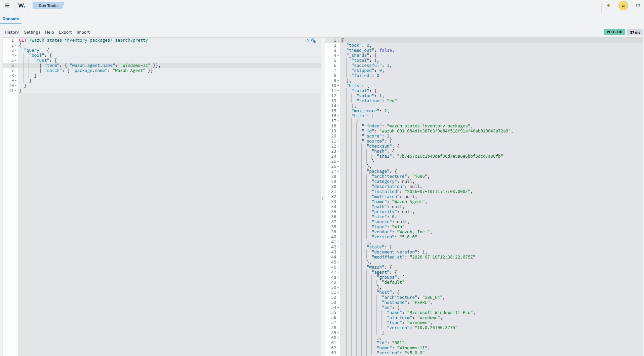Click the "wazuh.agent.name" term line in the editor

pyautogui.click(x=100, y=66)
